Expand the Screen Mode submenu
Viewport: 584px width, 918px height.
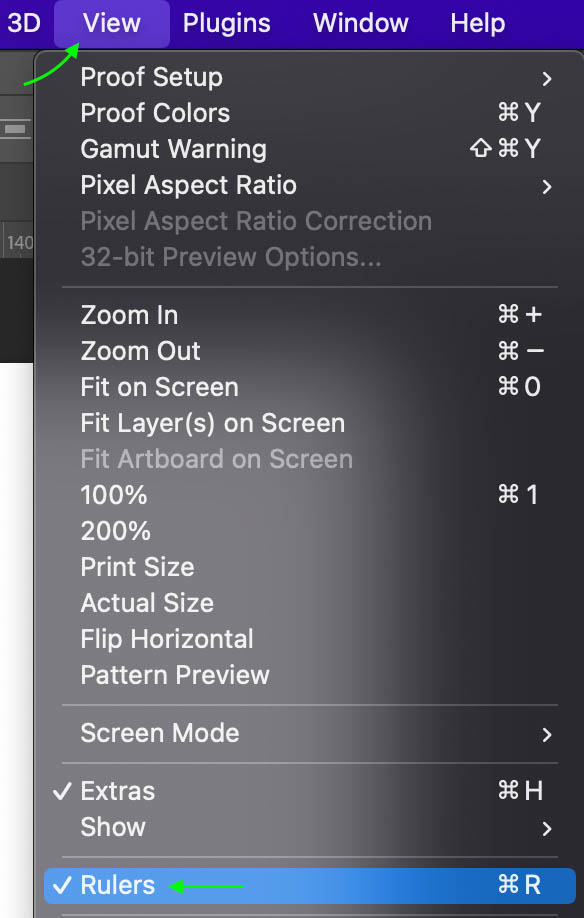tap(159, 733)
